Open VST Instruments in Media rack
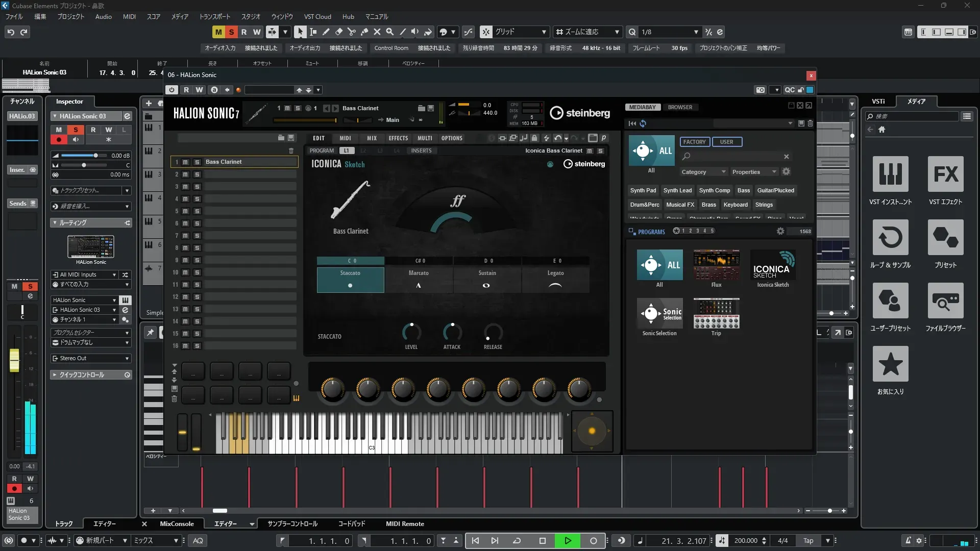The image size is (980, 551). tap(890, 174)
